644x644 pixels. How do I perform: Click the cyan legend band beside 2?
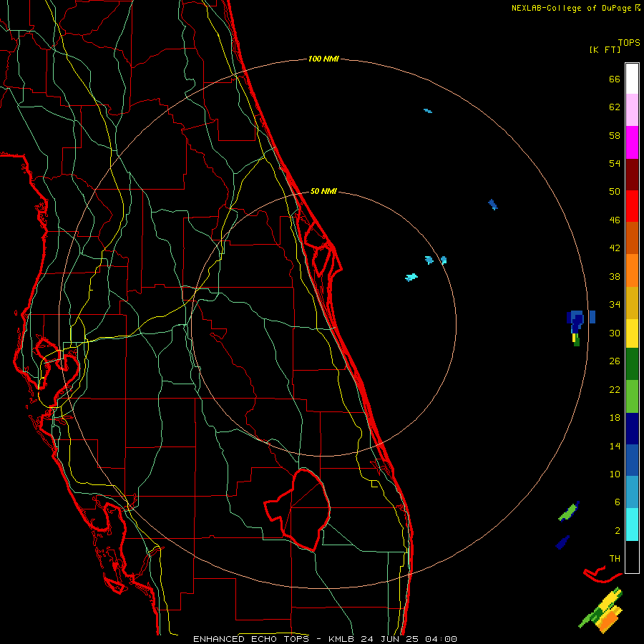(632, 525)
